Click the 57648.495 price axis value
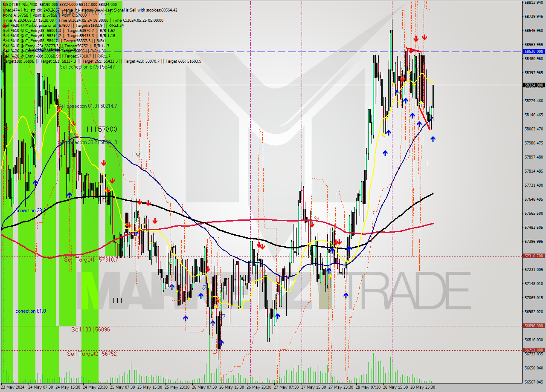Screen dimensions: 546x392 [534, 199]
